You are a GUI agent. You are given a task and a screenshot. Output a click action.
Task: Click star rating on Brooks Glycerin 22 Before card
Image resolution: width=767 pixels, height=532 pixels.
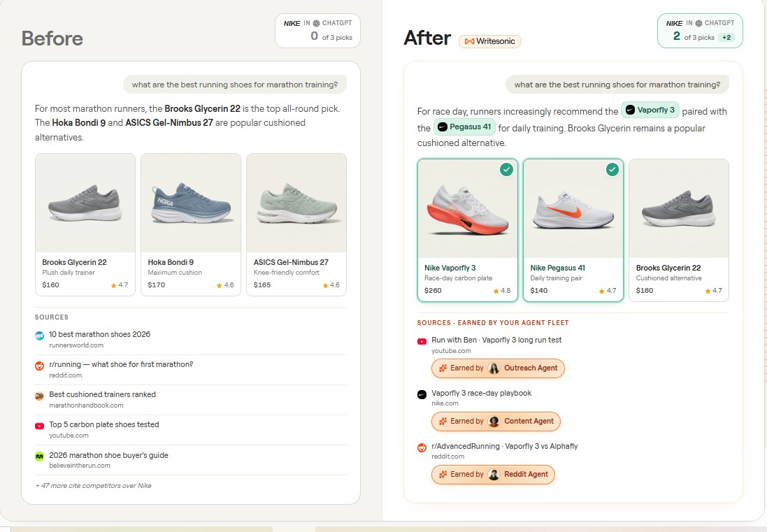click(120, 285)
